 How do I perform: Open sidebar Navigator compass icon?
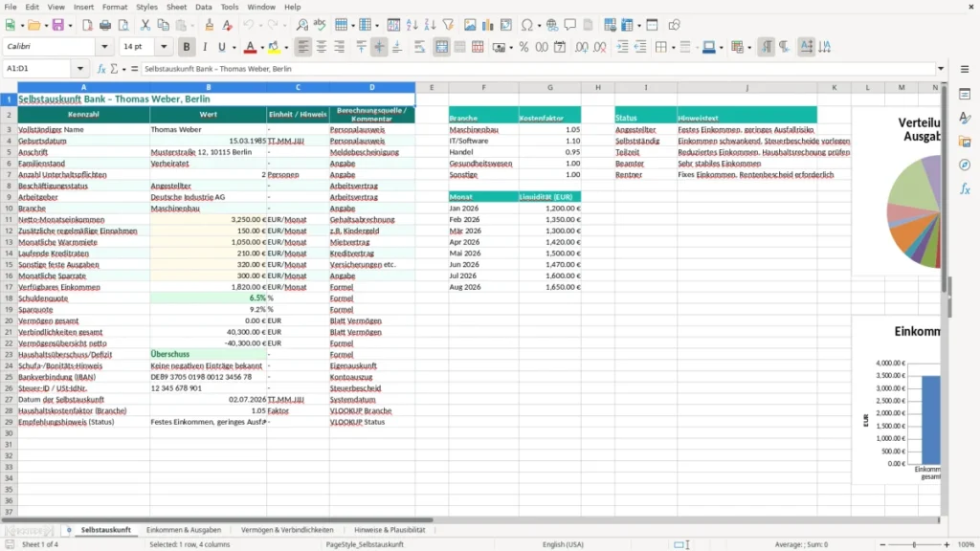[x=965, y=165]
